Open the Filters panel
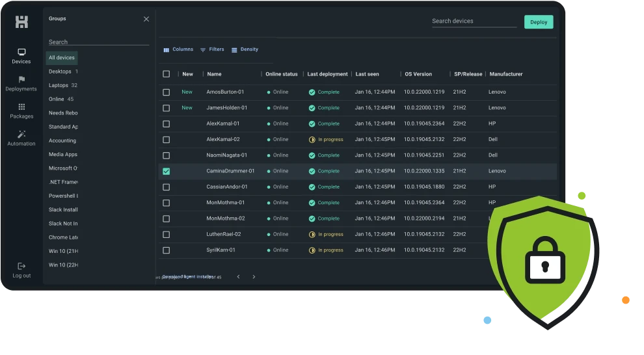644x355 pixels. [212, 49]
